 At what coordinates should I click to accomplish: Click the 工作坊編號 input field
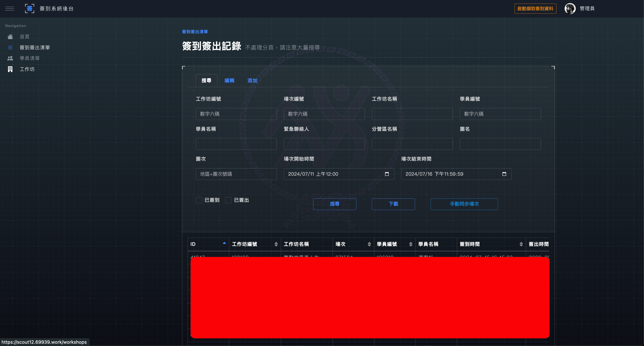click(x=236, y=114)
